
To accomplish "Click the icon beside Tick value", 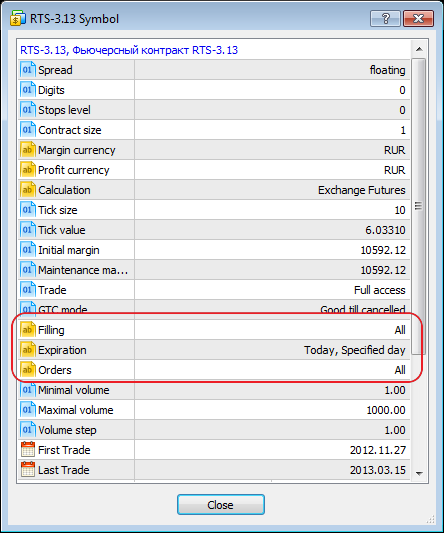I will [x=28, y=230].
